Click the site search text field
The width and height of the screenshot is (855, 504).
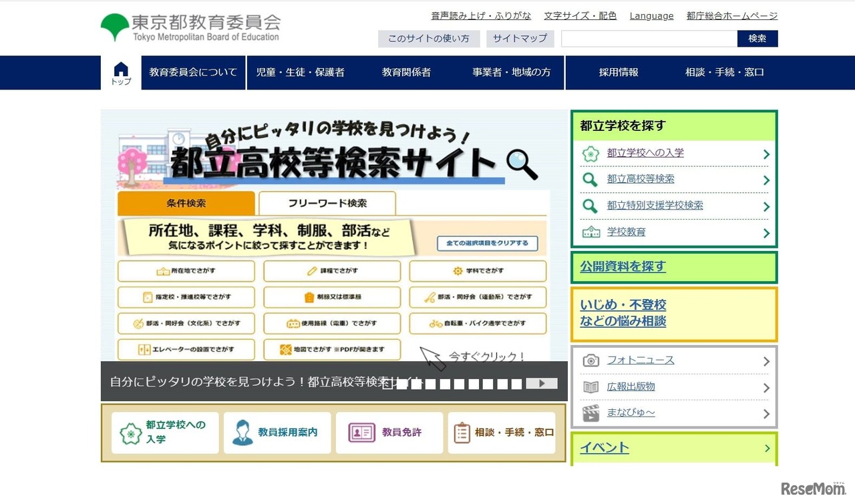point(649,39)
